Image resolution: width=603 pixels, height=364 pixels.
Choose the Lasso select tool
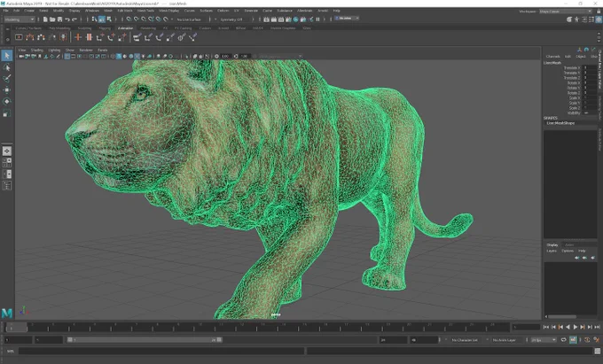[6, 67]
